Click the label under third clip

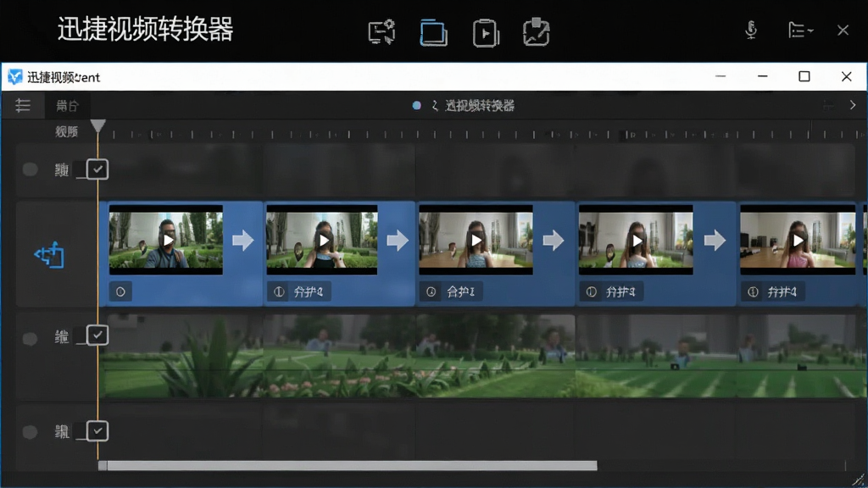click(460, 291)
